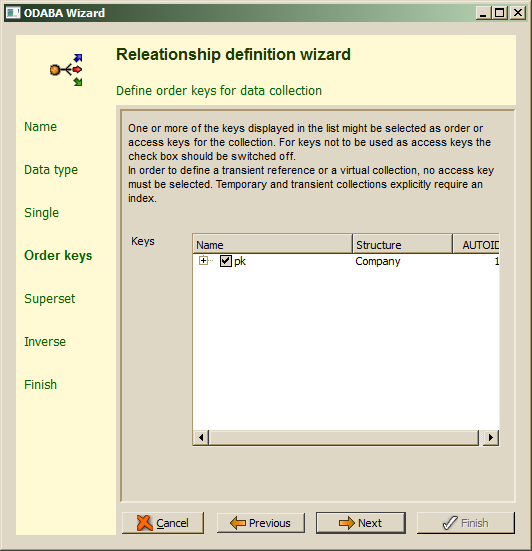
Task: Select the Superset wizard step
Action: (50, 299)
